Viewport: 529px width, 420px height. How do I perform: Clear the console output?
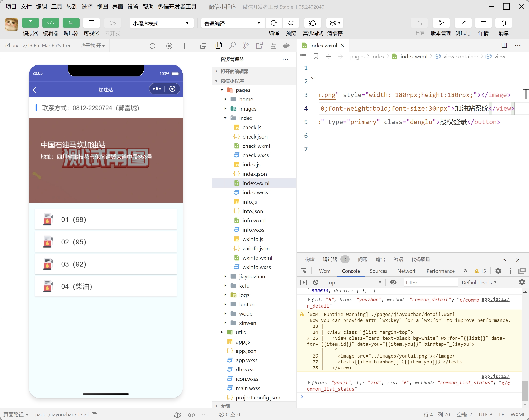pyautogui.click(x=316, y=282)
